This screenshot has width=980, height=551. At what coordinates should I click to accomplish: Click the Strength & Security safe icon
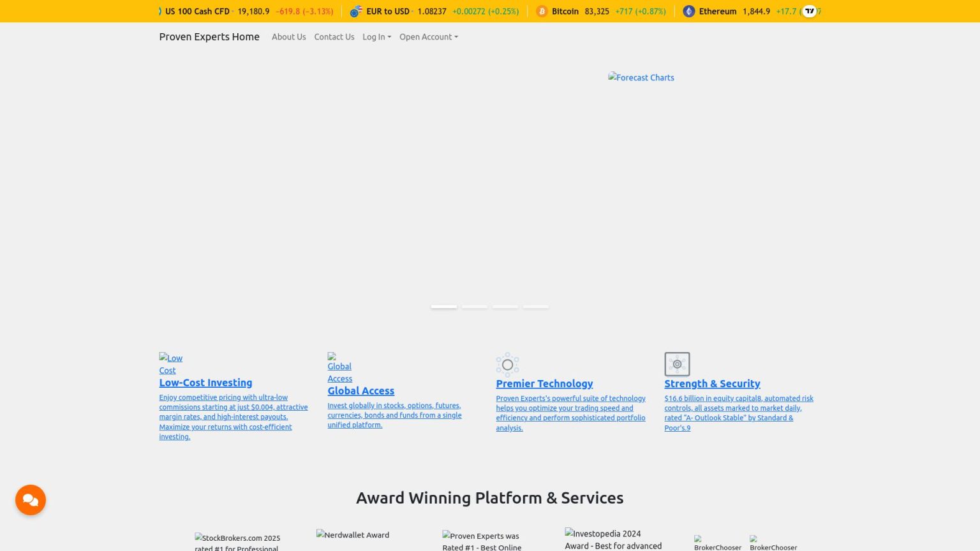(x=677, y=364)
